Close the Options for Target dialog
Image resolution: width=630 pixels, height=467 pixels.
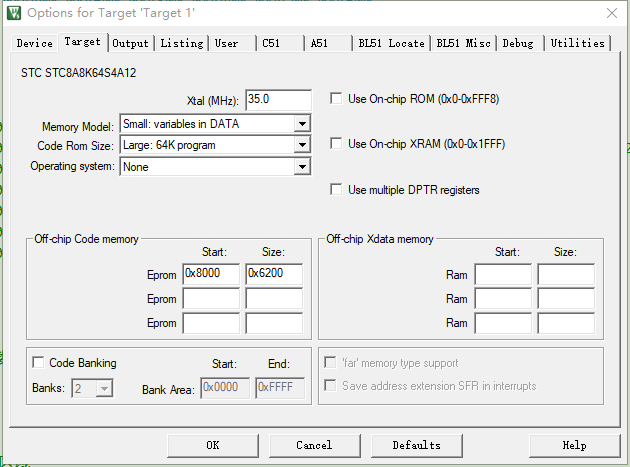click(612, 13)
